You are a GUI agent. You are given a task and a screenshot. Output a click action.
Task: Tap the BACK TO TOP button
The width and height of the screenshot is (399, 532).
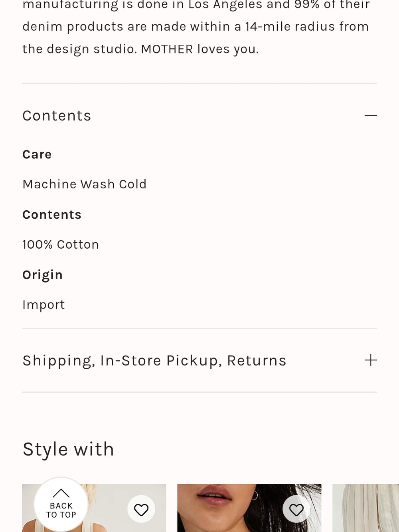61,504
